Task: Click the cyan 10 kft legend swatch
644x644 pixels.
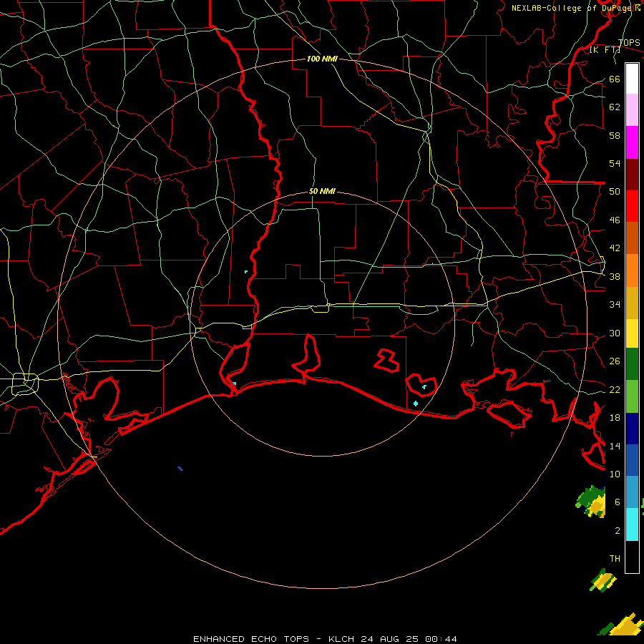Action: (x=632, y=524)
